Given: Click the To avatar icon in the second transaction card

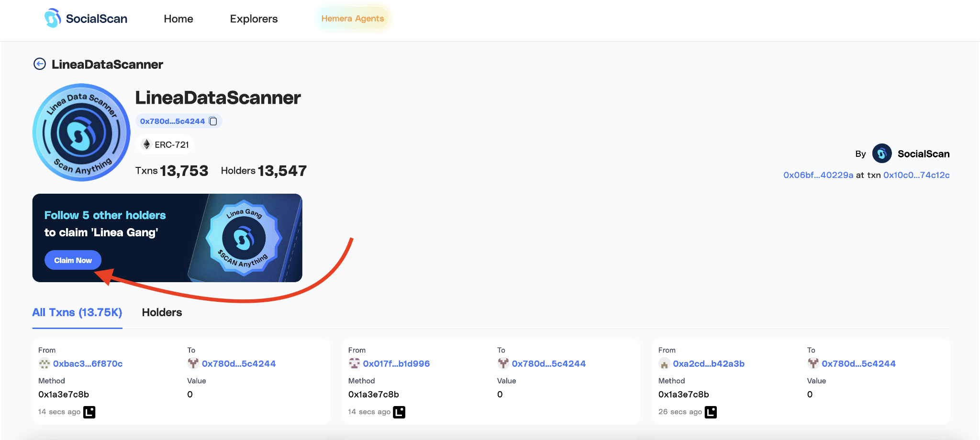Looking at the screenshot, I should pyautogui.click(x=503, y=363).
